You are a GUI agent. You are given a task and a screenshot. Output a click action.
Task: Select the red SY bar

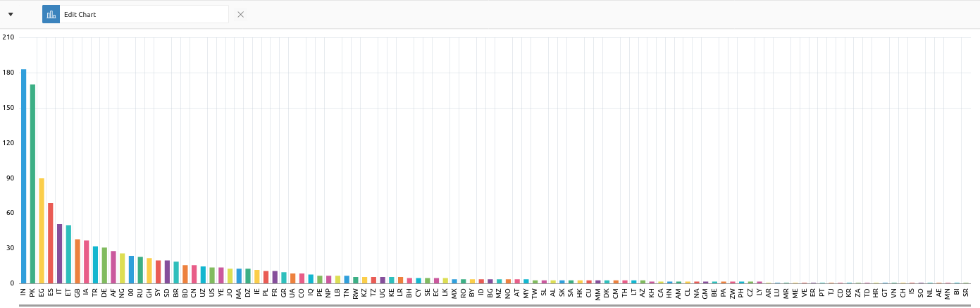[x=158, y=272]
